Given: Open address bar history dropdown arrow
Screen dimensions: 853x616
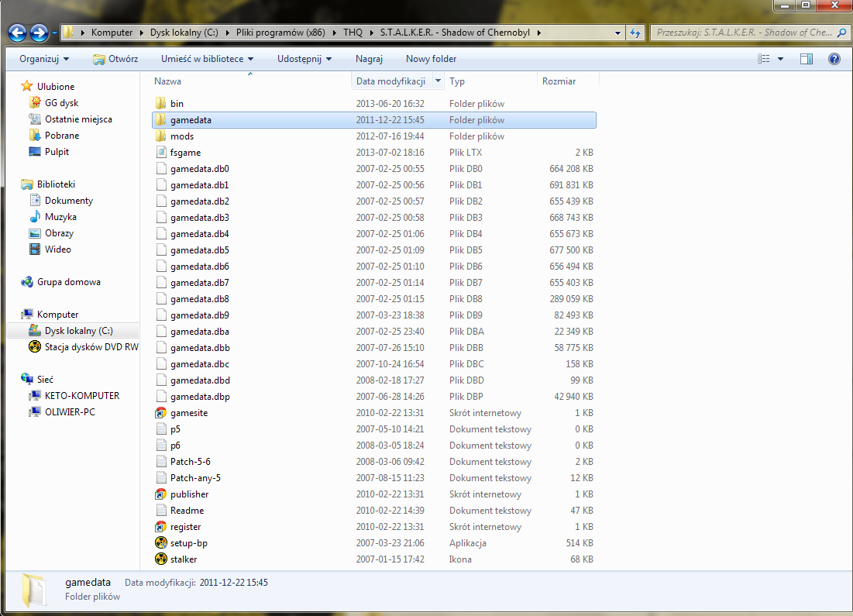Looking at the screenshot, I should coord(617,33).
